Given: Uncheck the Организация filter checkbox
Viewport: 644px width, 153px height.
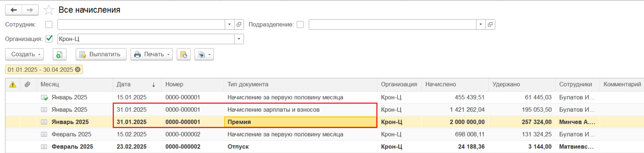Looking at the screenshot, I should [x=49, y=39].
